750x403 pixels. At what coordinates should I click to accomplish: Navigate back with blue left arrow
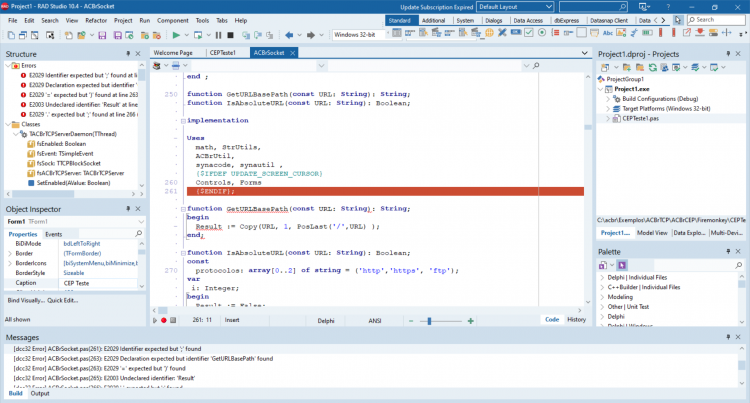tap(289, 35)
